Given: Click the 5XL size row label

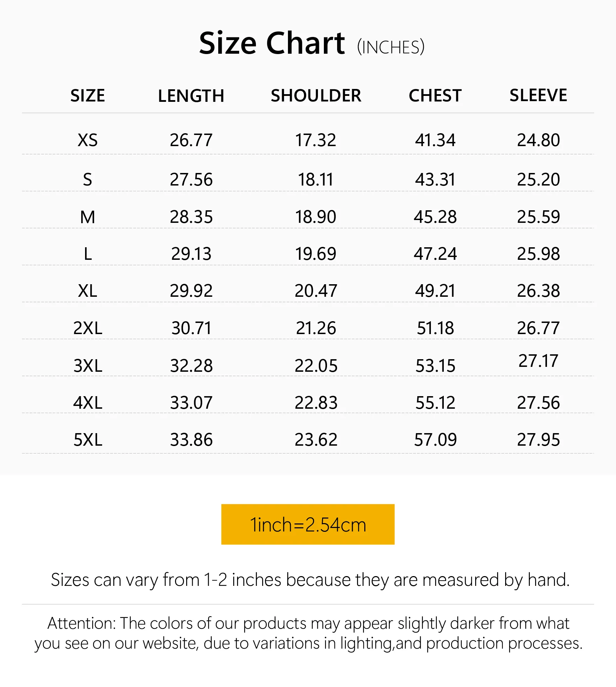Looking at the screenshot, I should click(88, 439).
